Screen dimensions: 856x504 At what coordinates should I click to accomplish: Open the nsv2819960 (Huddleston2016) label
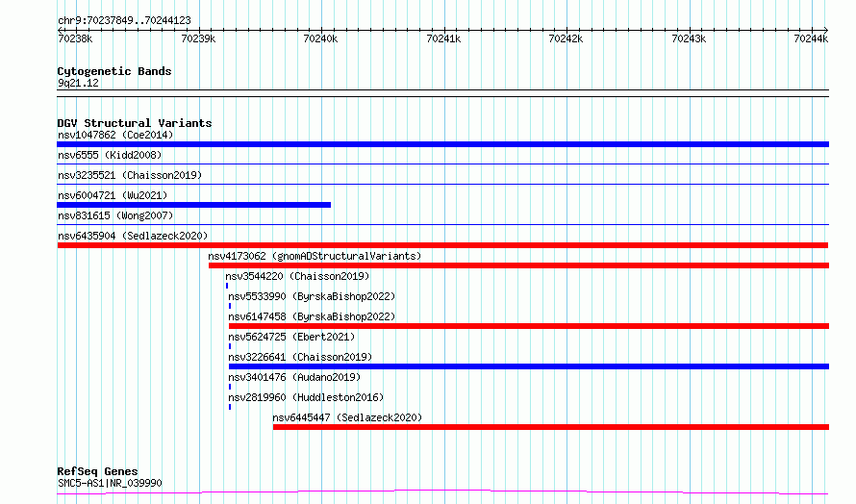point(306,397)
